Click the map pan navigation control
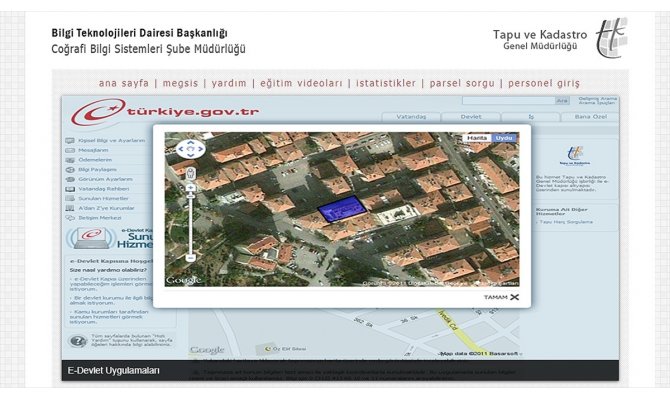Screen dimensions: 670x400 (189, 149)
